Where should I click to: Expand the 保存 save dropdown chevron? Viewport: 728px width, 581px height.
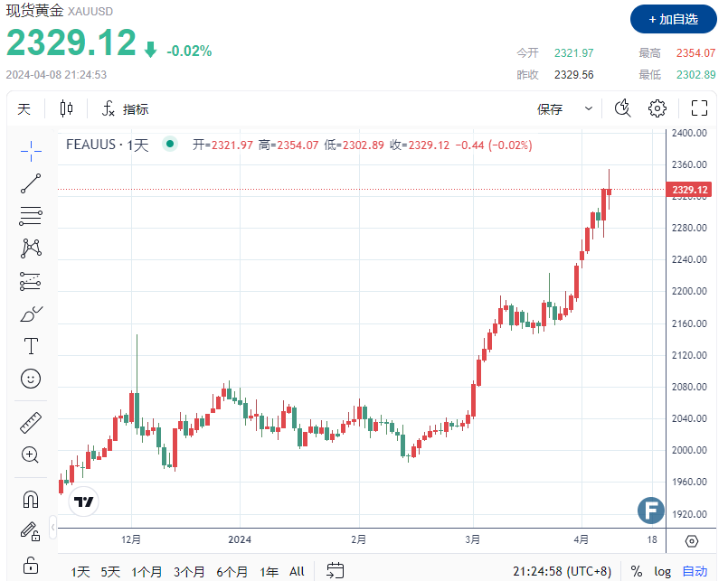click(x=589, y=108)
